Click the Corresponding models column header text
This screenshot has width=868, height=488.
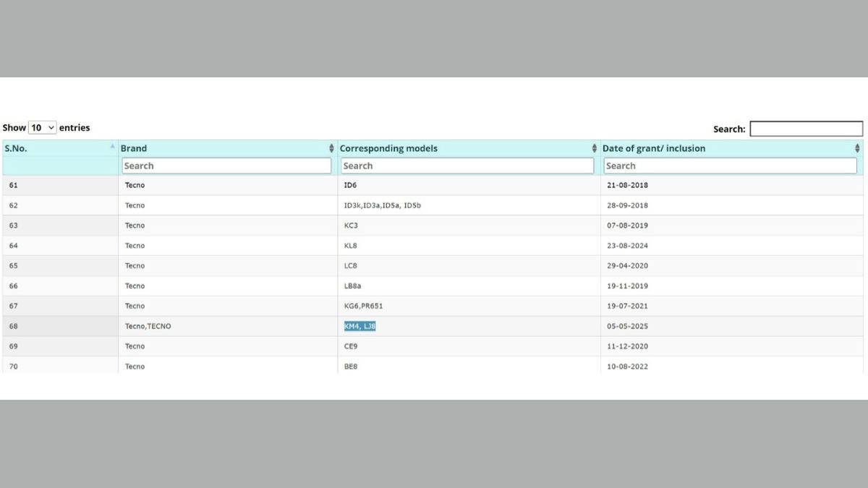(388, 148)
